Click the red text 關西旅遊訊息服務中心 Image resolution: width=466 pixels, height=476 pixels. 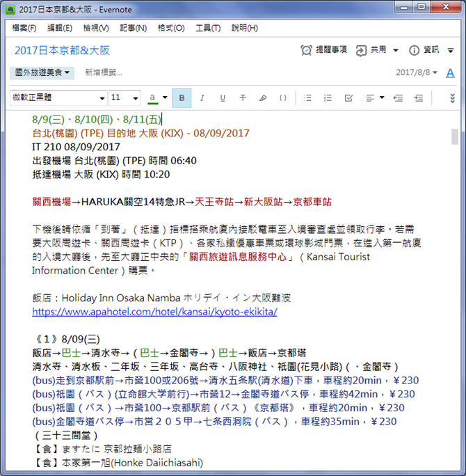(238, 257)
